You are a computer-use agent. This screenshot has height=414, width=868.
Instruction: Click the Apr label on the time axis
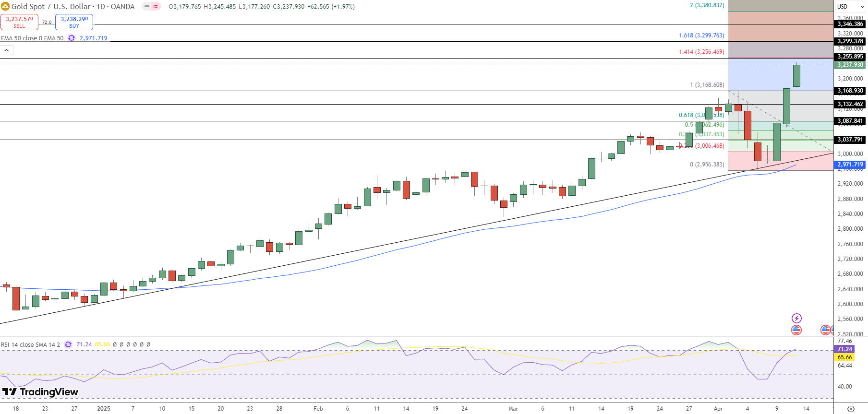pyautogui.click(x=718, y=409)
